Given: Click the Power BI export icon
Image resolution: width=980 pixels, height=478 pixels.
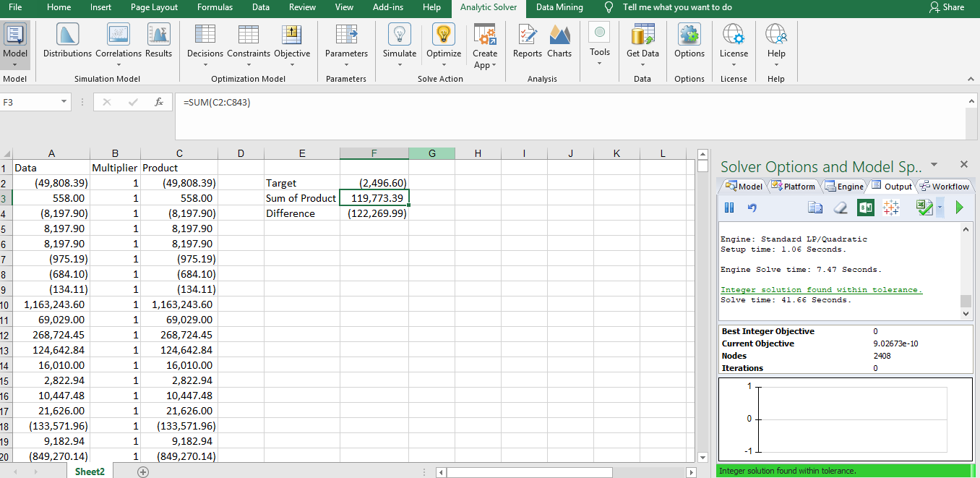Looking at the screenshot, I should (865, 208).
